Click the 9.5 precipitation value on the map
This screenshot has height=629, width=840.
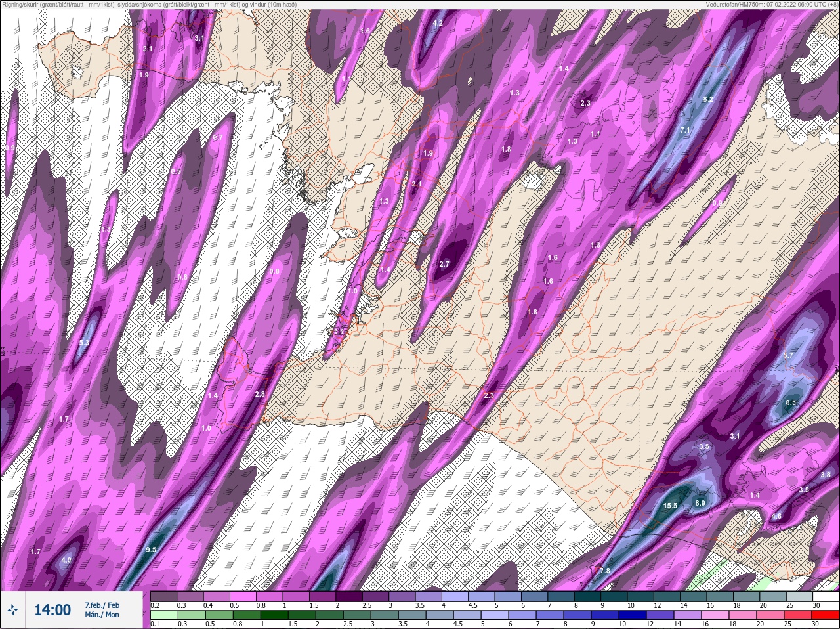coord(151,550)
